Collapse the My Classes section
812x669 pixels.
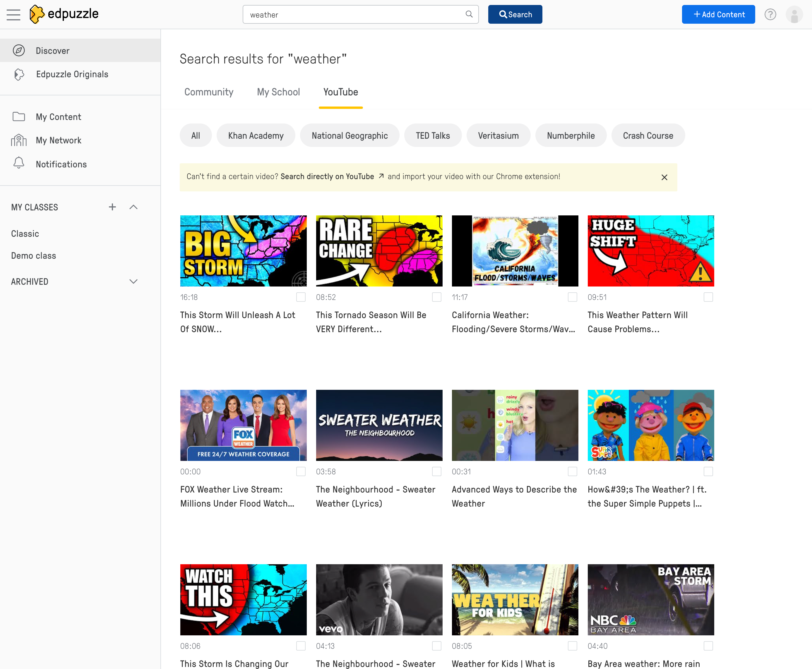(133, 207)
